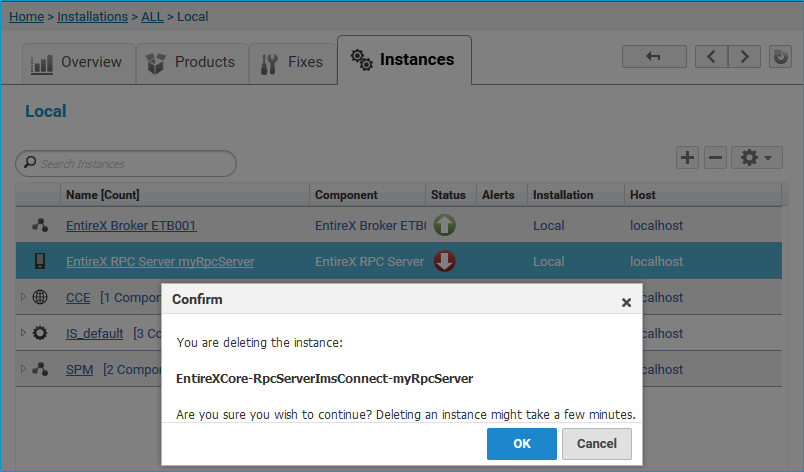Click the Fixes tab tools icon
The image size is (804, 472).
click(x=269, y=64)
